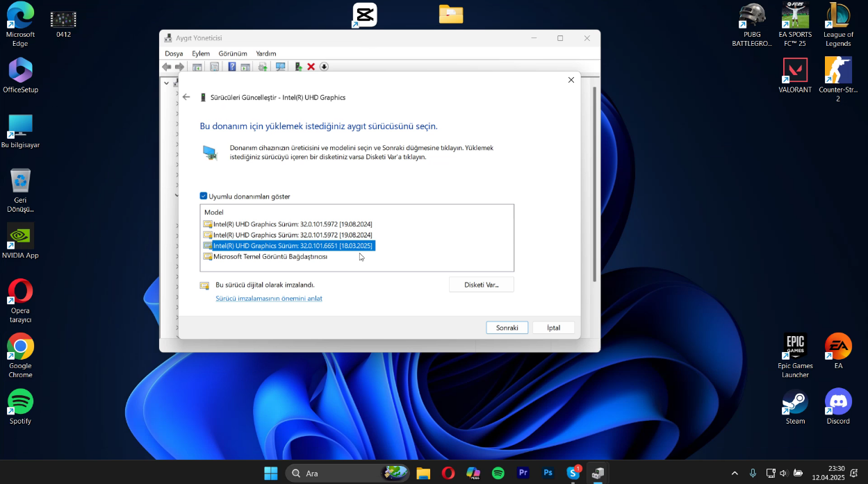Click the Sonraki button
868x484 pixels.
click(x=507, y=328)
